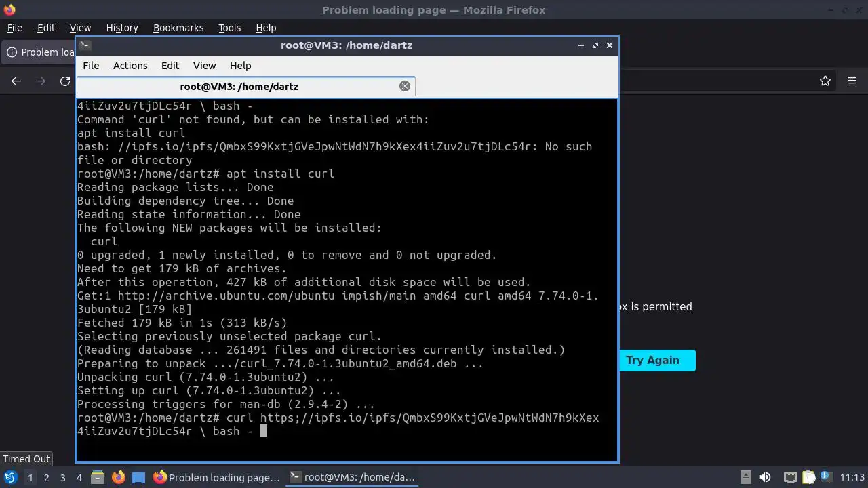Open the wired network tray icon
Screen dimensions: 868x488
pyautogui.click(x=790, y=477)
